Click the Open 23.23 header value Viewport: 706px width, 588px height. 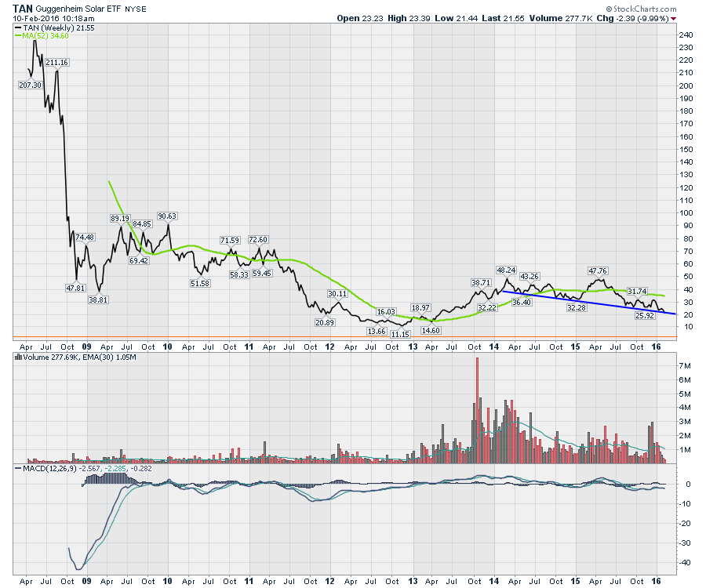click(x=360, y=19)
